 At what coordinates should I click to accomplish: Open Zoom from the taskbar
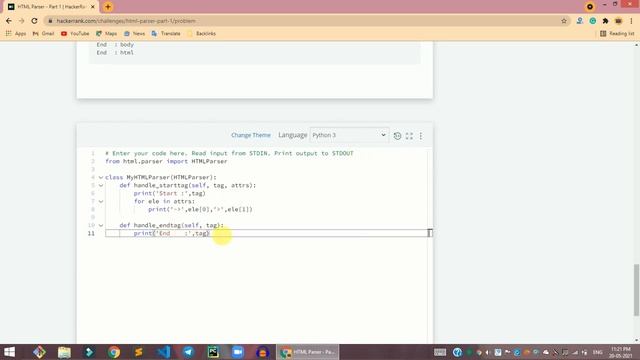pyautogui.click(x=238, y=352)
